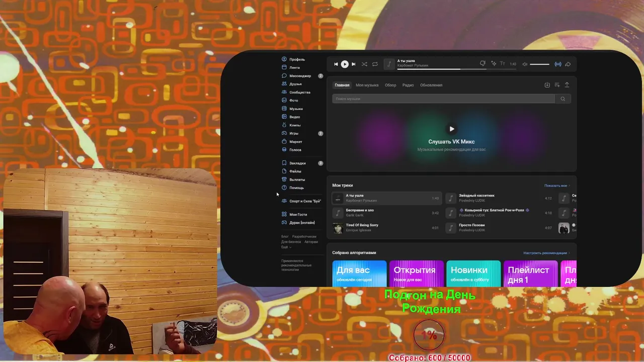This screenshot has width=644, height=362.
Task: Open the Спорт и Сила "Буй" community
Action: (x=301, y=201)
